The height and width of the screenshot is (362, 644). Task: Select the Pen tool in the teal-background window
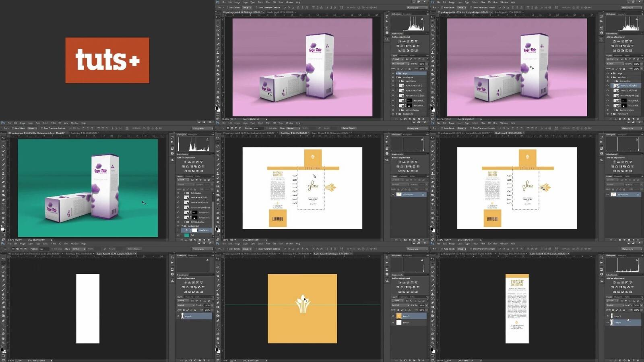[x=3, y=200]
